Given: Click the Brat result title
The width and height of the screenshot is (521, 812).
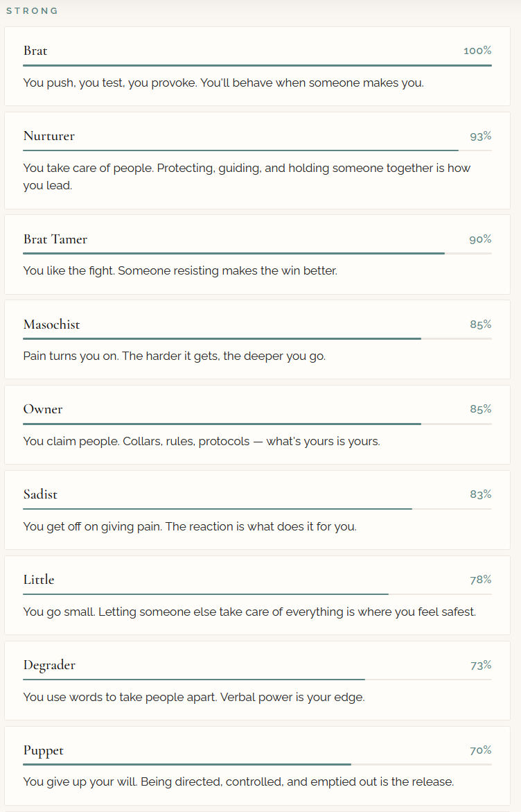Looking at the screenshot, I should tap(35, 51).
